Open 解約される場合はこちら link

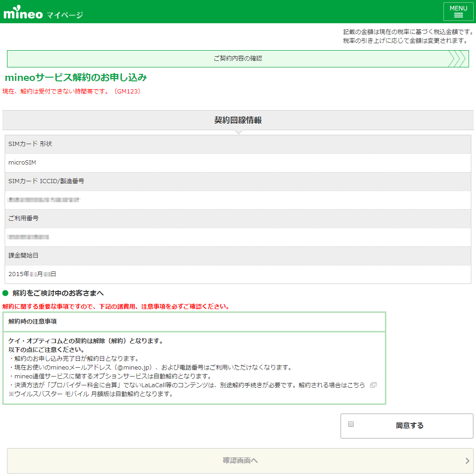coord(332,385)
